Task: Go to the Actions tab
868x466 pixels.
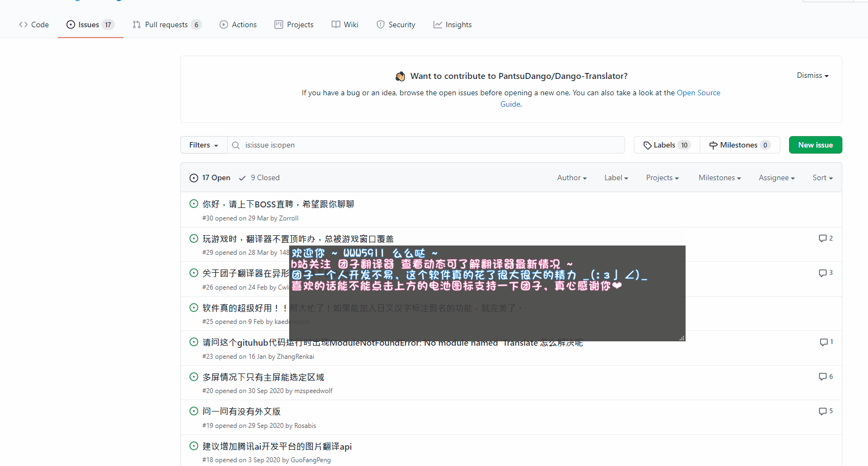Action: point(238,24)
